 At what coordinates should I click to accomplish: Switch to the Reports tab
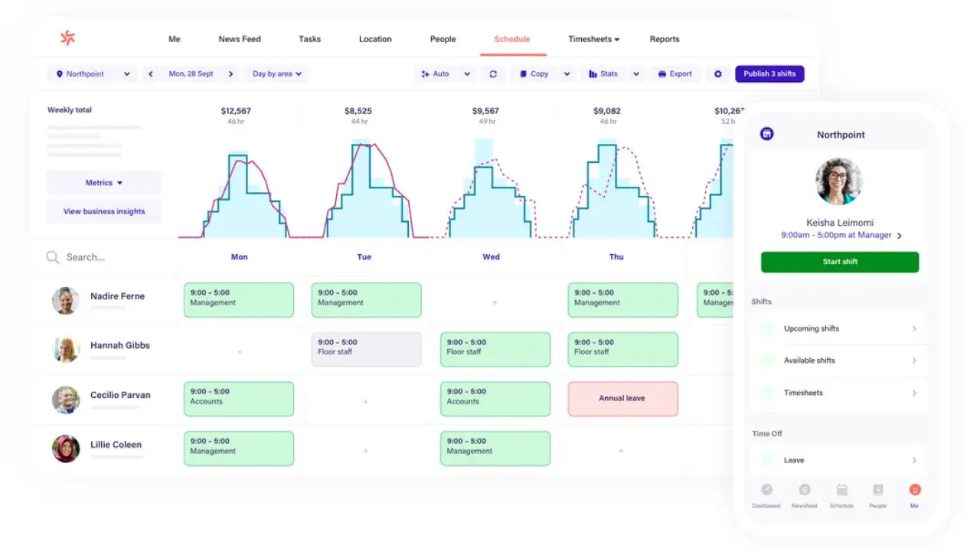point(664,38)
